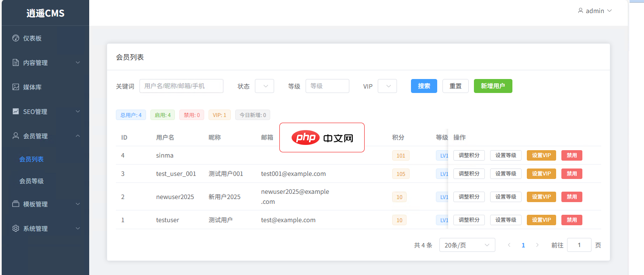This screenshot has height=275, width=644.
Task: Click the 内容管理 document icon
Action: pos(16,62)
